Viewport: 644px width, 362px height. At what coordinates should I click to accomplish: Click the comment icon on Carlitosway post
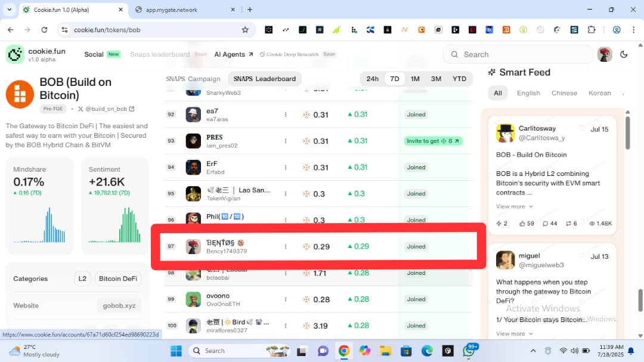coord(546,224)
